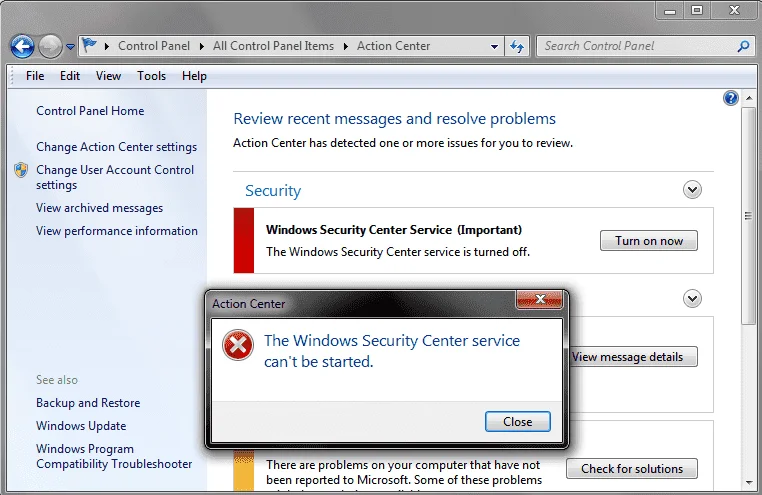762x495 pixels.
Task: Click the dialog's red X title button
Action: (539, 299)
